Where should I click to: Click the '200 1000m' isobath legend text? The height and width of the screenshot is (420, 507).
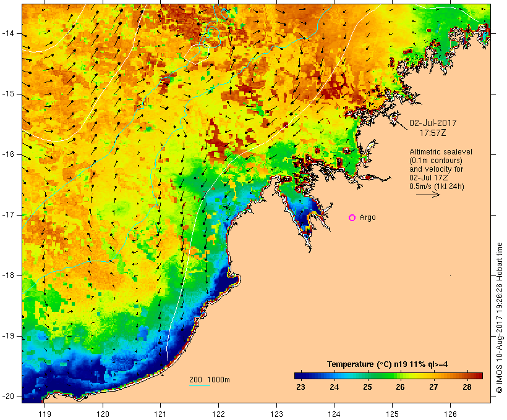[x=210, y=380]
